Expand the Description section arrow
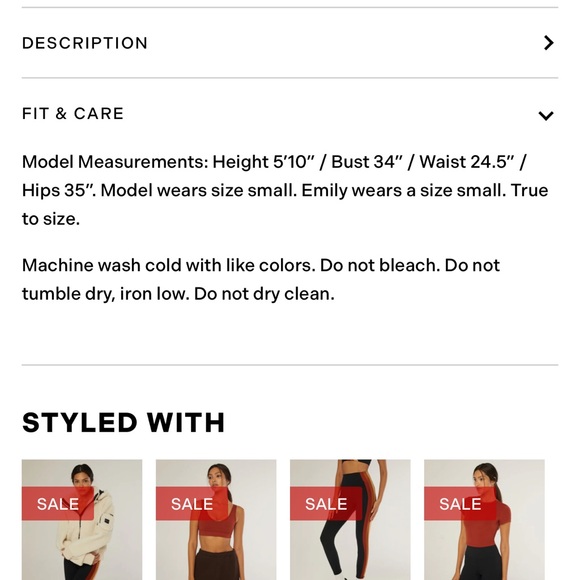 [549, 43]
